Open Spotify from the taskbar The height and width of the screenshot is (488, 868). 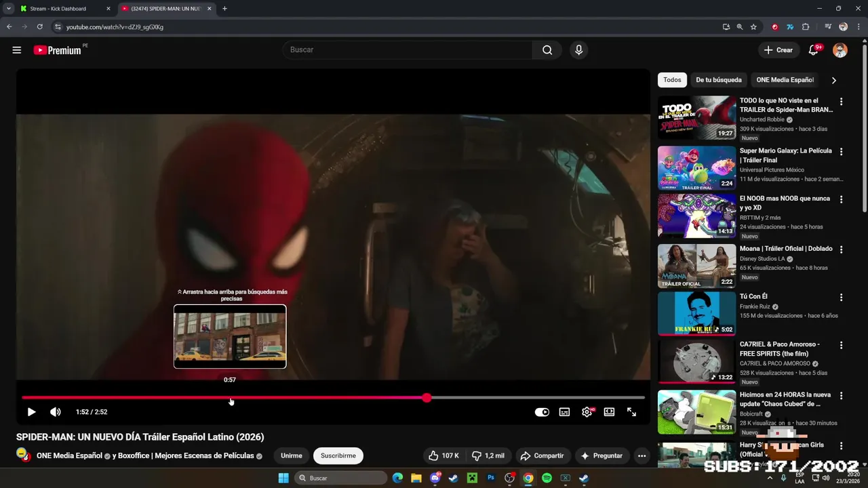click(x=547, y=478)
